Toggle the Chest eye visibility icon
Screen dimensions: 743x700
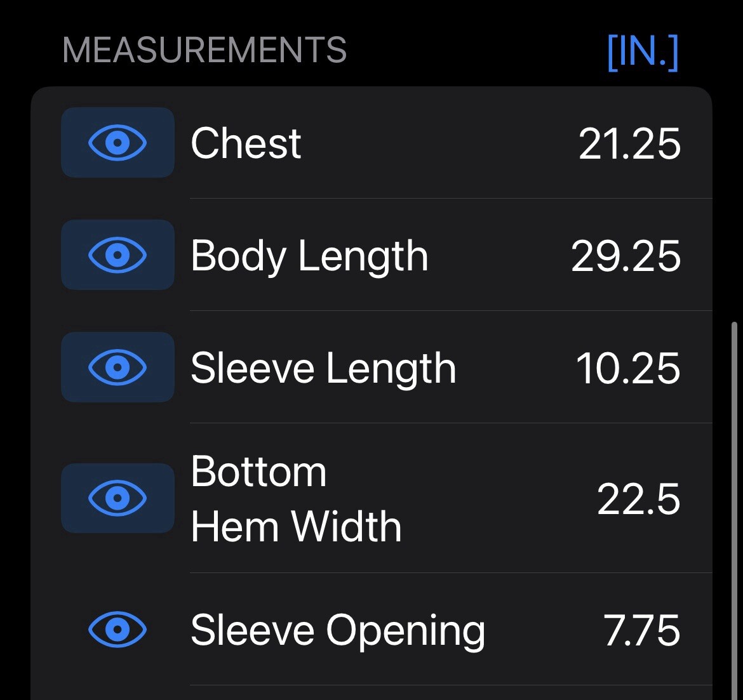[x=117, y=143]
